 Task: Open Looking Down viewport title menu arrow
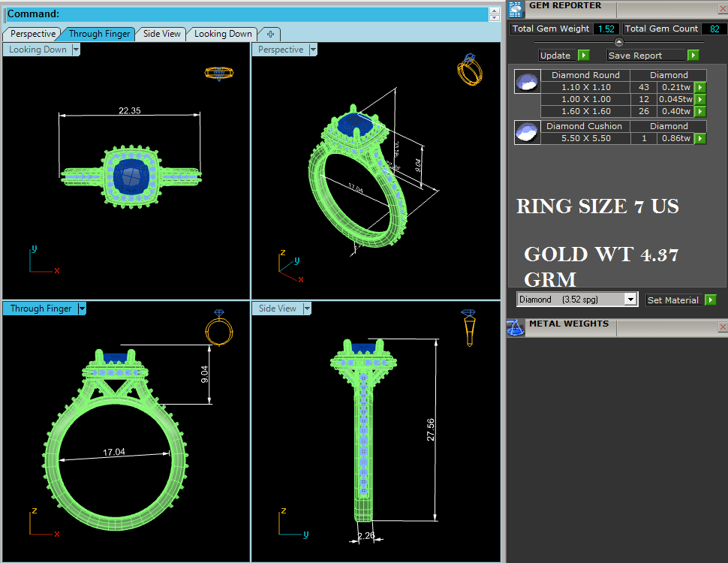tap(76, 50)
